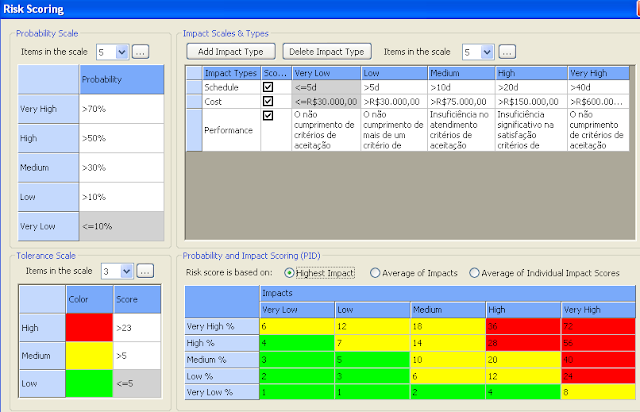The image size is (640, 412).
Task: Click ellipsis button in Probability Scale
Action: coord(140,52)
